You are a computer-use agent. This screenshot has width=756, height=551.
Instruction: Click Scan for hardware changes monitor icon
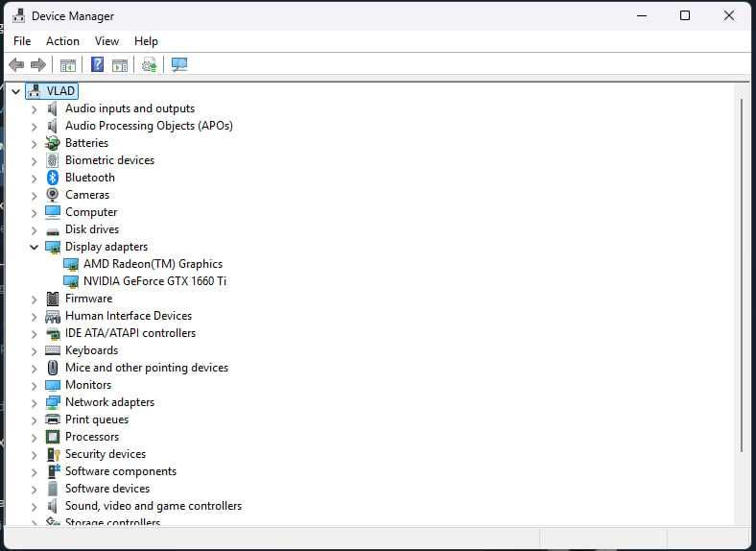(x=179, y=64)
